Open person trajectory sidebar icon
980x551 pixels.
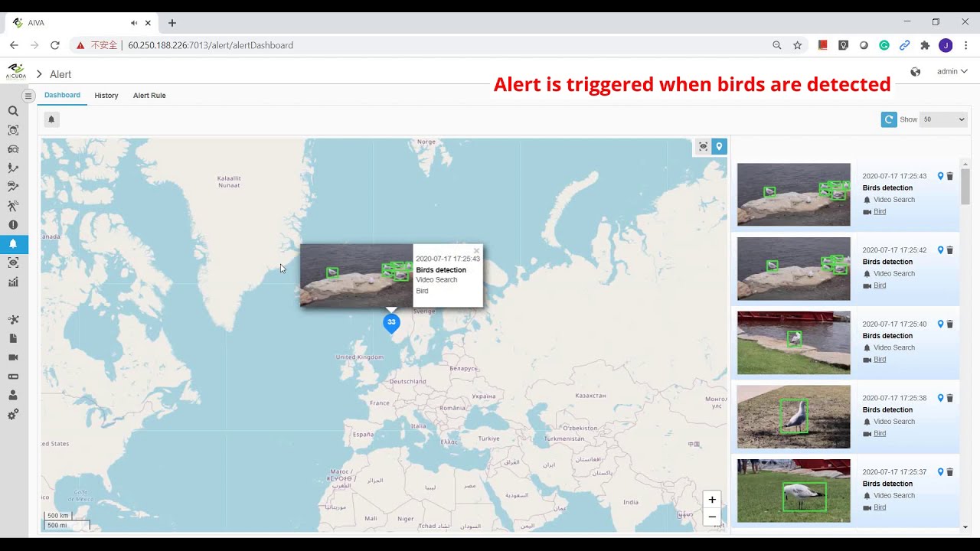click(13, 168)
